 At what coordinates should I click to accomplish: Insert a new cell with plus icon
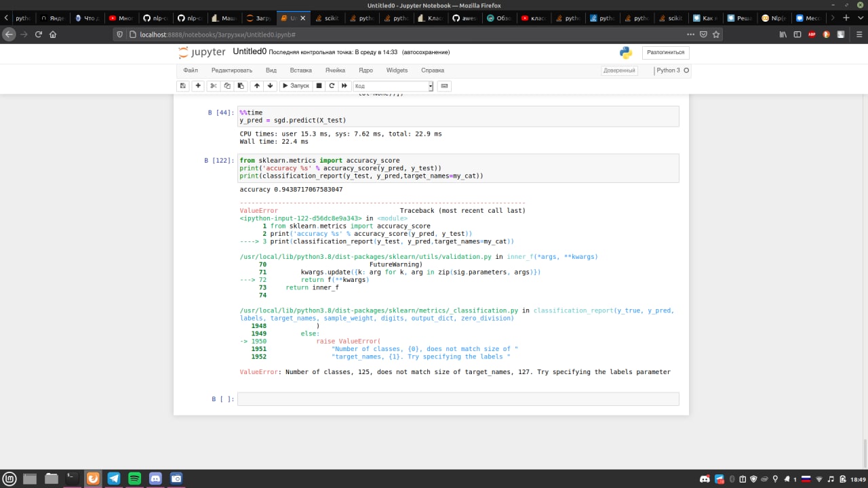coord(198,86)
